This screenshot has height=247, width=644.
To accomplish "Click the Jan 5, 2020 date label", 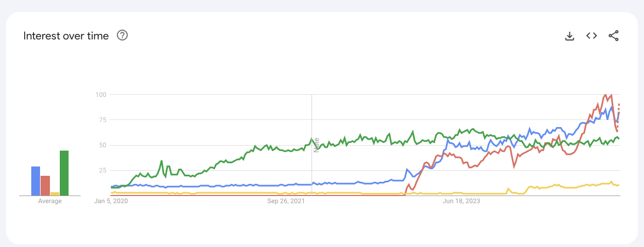I will pos(110,202).
